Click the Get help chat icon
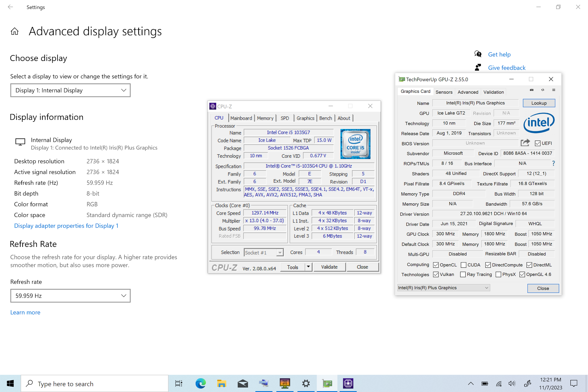The height and width of the screenshot is (392, 588). tap(478, 54)
